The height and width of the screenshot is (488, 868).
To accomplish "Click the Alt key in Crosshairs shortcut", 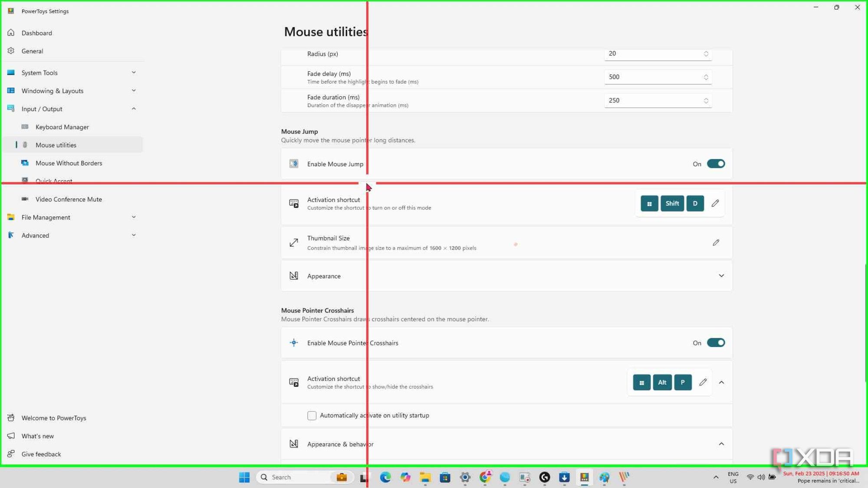I will (x=662, y=383).
